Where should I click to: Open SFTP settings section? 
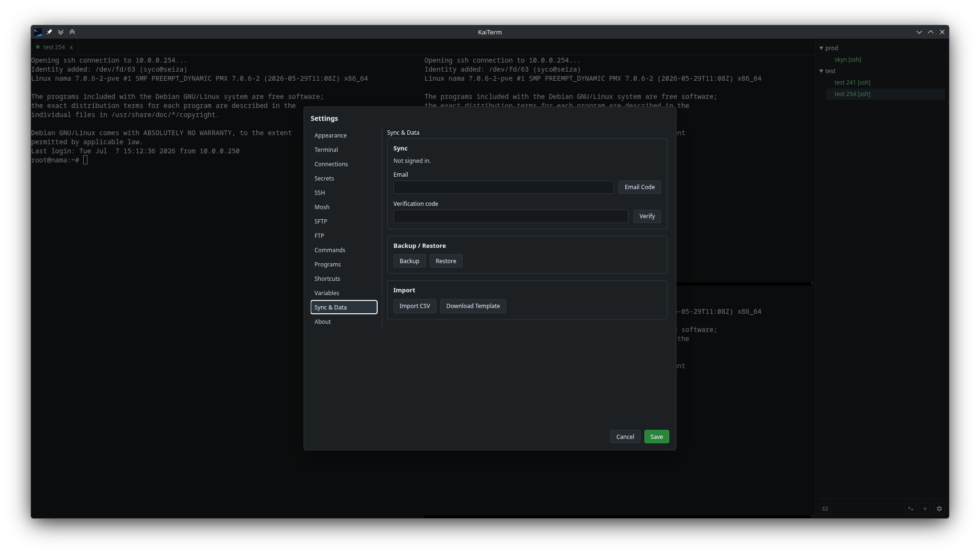pos(344,222)
